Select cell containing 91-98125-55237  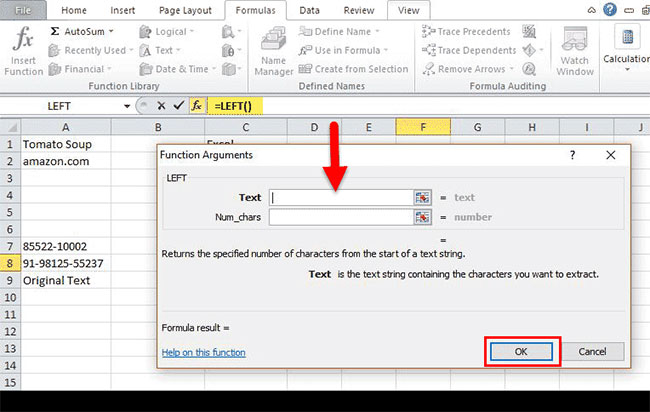(x=66, y=263)
